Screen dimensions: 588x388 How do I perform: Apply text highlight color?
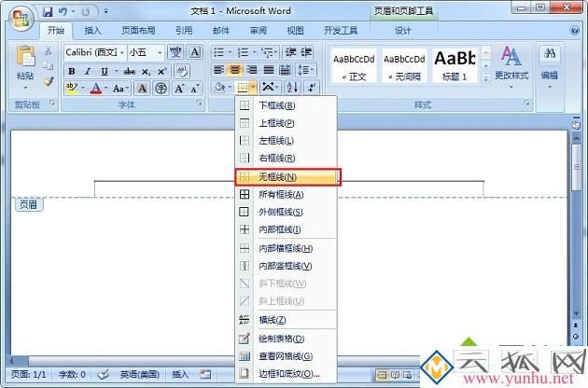pyautogui.click(x=71, y=88)
